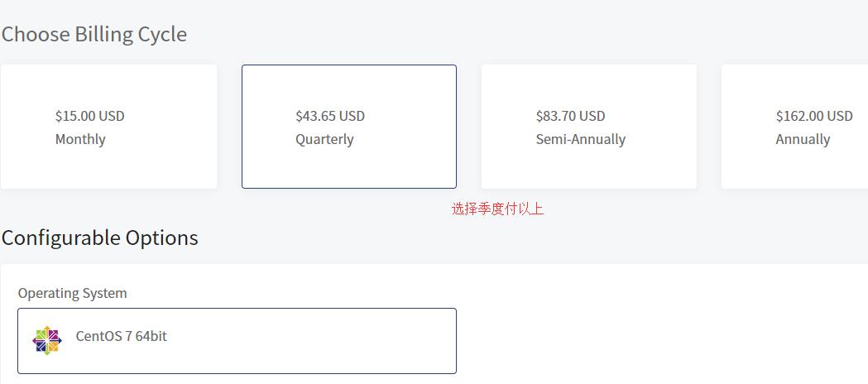Select the CentOS 7 64bit operating system option

click(x=237, y=341)
